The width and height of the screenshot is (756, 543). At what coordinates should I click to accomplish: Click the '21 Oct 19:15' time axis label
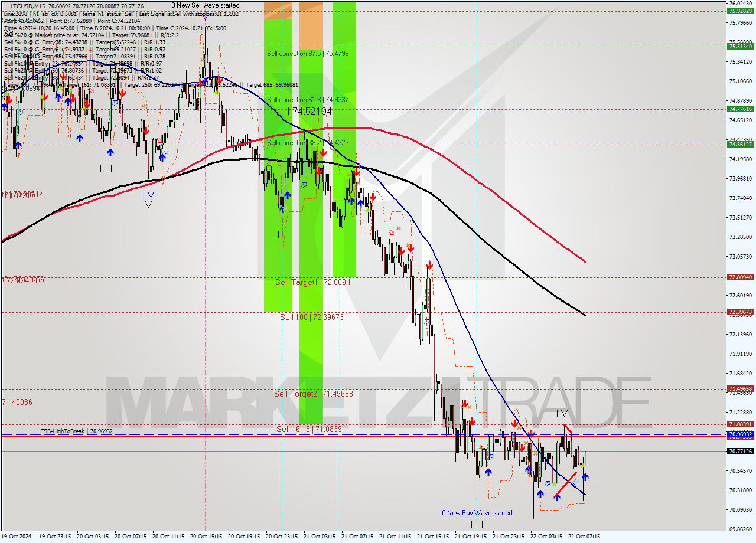tap(471, 537)
